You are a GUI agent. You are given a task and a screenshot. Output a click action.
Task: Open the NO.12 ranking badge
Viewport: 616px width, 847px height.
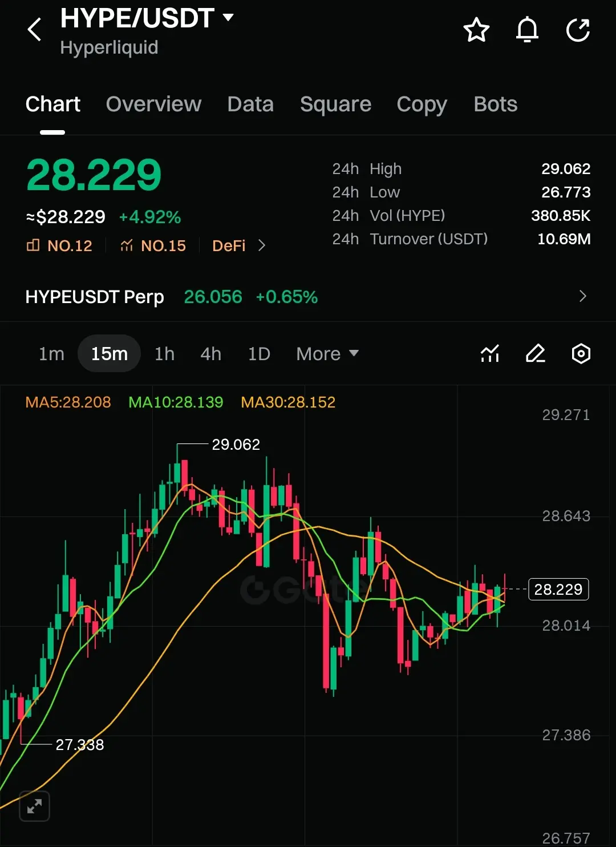pyautogui.click(x=59, y=246)
